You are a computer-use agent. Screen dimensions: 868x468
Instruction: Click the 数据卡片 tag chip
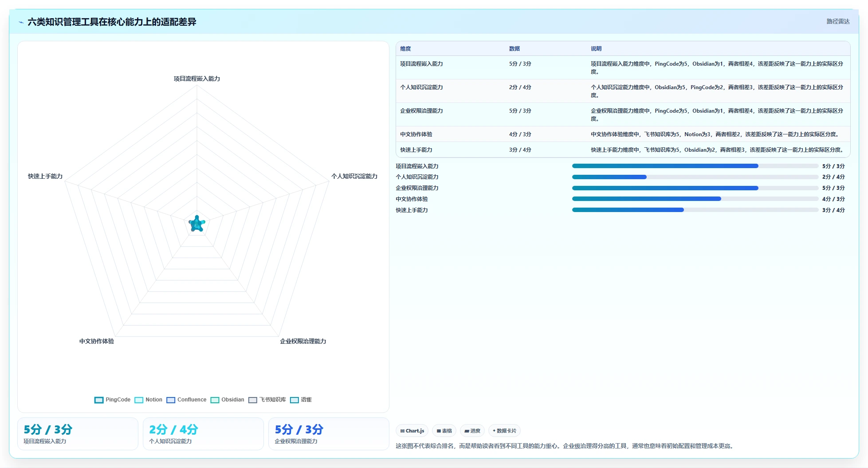pos(504,431)
